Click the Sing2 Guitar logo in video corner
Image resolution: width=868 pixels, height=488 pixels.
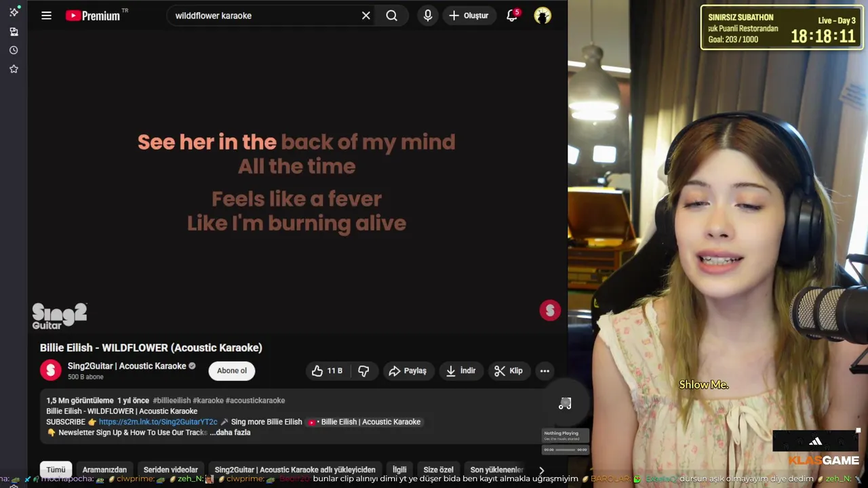click(x=60, y=316)
